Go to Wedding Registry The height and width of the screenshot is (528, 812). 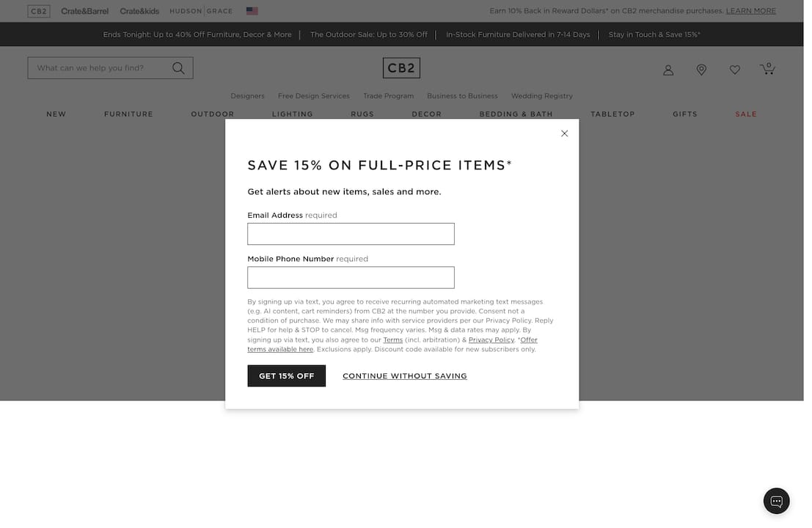tap(541, 96)
